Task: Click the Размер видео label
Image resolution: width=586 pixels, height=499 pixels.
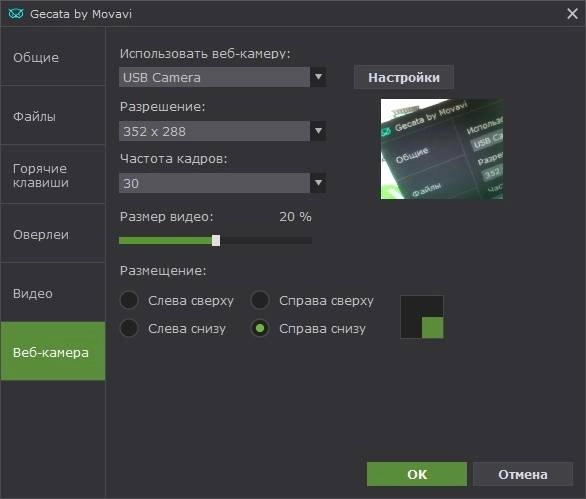Action: pos(167,217)
